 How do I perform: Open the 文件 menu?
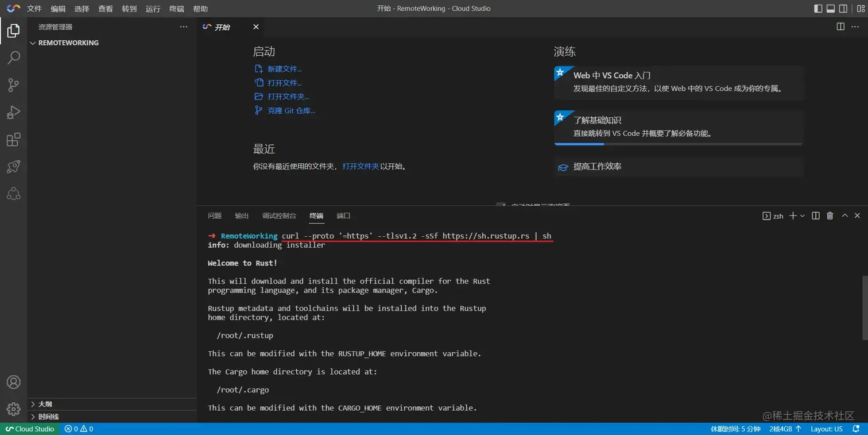pos(34,9)
